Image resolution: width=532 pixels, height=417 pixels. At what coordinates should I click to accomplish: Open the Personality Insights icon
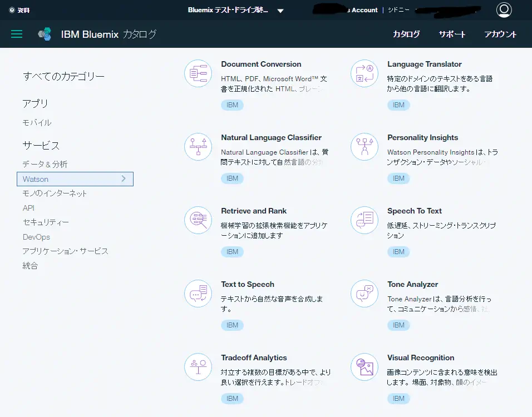364,147
